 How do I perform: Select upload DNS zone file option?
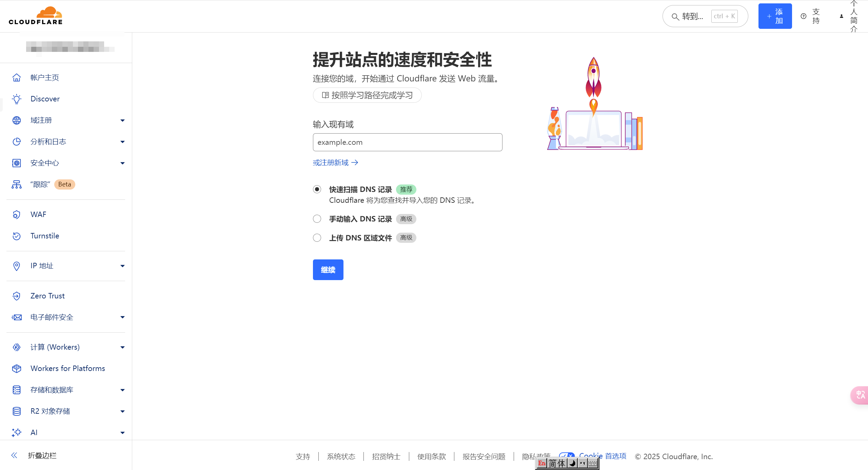pyautogui.click(x=317, y=238)
